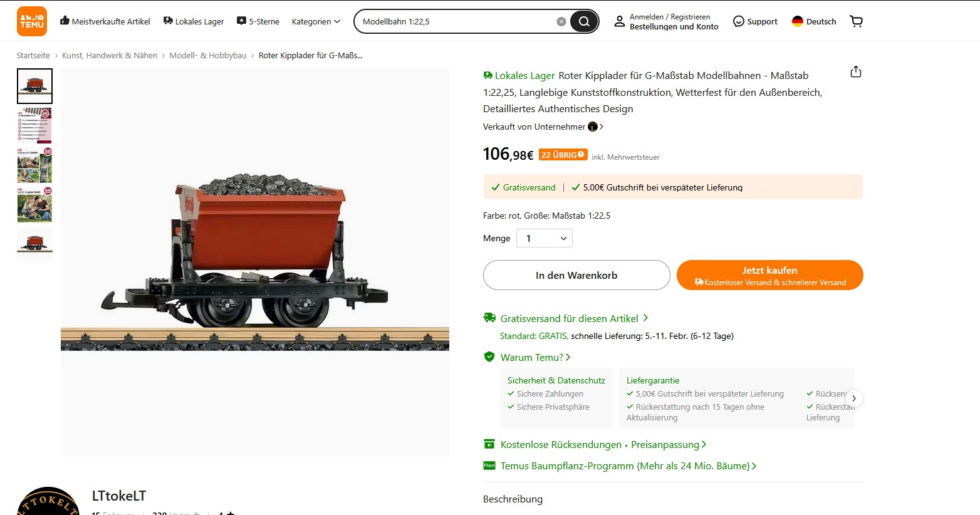Show stock info via the 22 ÜBRIG badge icon
This screenshot has height=515, width=980.
(580, 154)
